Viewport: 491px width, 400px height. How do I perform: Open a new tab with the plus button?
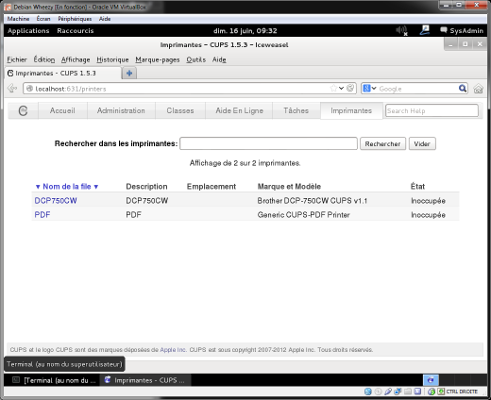[x=129, y=73]
